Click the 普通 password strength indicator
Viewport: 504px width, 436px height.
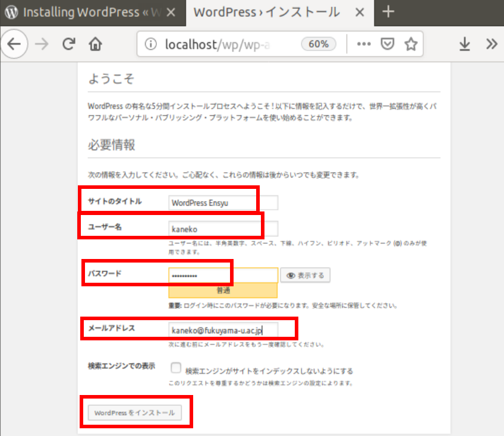[x=223, y=290]
